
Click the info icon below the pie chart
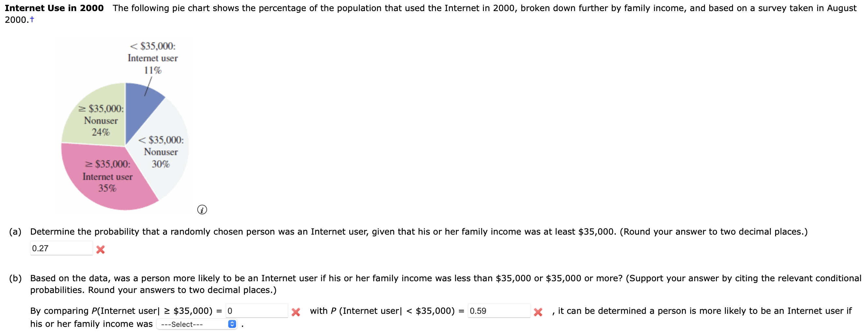202,210
